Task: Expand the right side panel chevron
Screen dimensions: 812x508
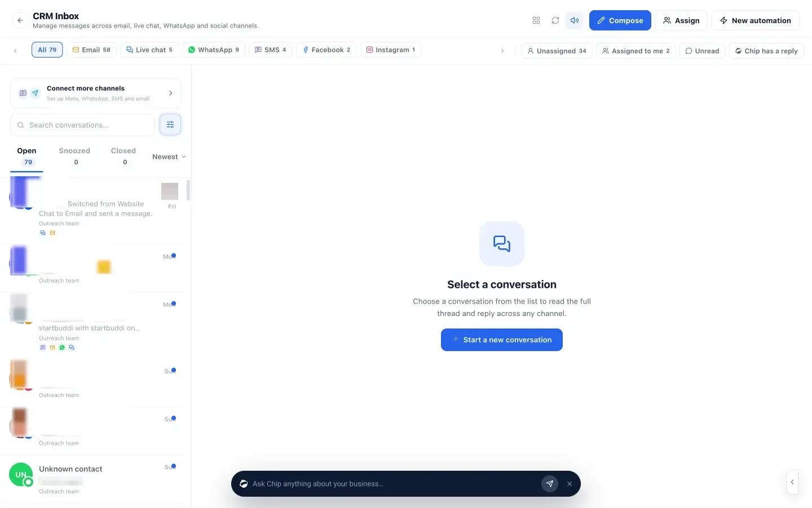Action: tap(792, 482)
